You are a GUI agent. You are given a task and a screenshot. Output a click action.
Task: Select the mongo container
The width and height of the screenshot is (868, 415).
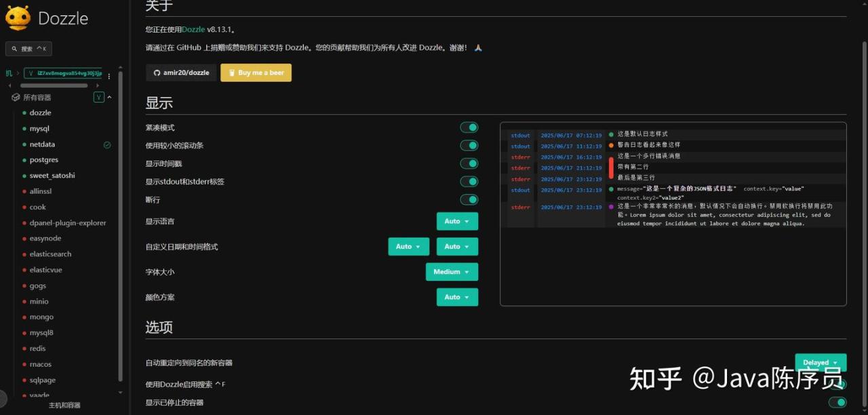(x=41, y=317)
